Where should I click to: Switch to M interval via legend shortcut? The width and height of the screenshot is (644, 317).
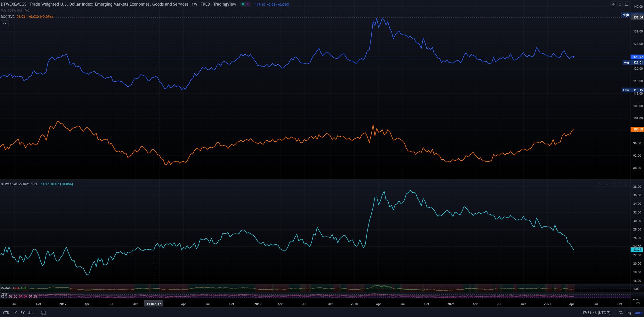point(20,10)
